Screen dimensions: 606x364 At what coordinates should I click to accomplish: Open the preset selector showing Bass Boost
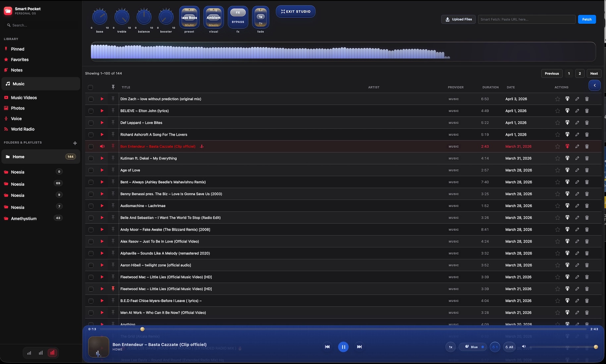[x=189, y=17]
